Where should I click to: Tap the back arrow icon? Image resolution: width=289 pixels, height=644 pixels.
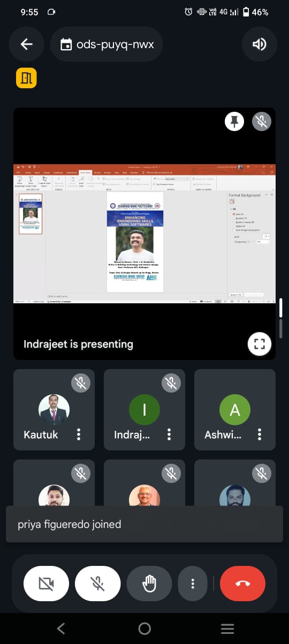(x=27, y=44)
